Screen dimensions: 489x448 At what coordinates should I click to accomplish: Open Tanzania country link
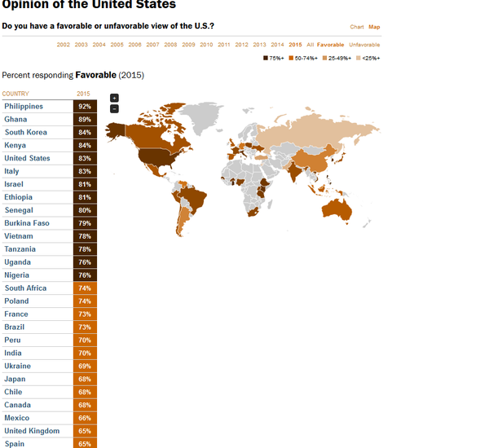pos(20,249)
